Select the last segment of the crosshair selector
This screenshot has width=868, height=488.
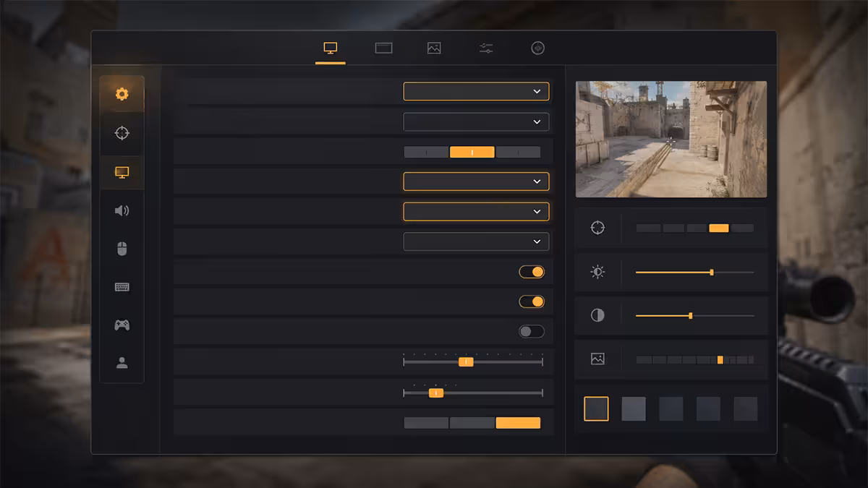tap(742, 228)
